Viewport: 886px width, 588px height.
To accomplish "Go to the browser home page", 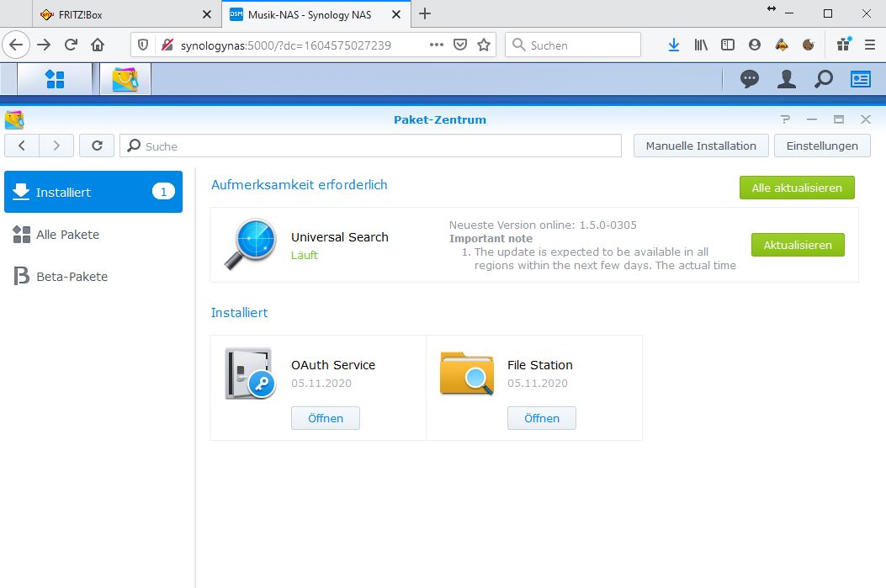I will 98,45.
